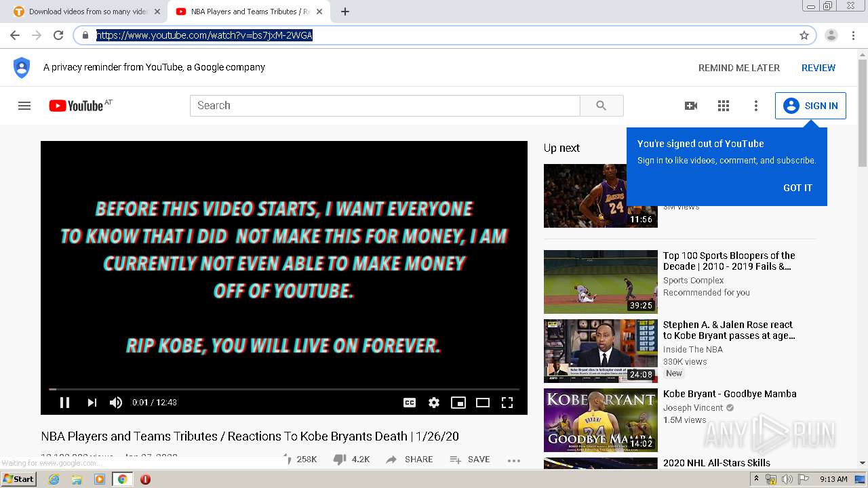This screenshot has height=488, width=868.
Task: Like the video with 258K likes
Action: 300,460
